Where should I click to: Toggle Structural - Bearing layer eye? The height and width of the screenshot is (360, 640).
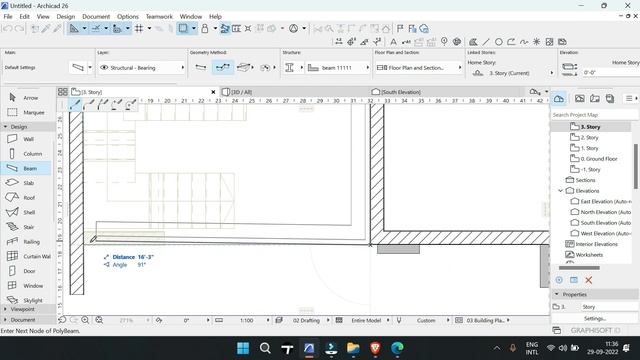pyautogui.click(x=104, y=67)
